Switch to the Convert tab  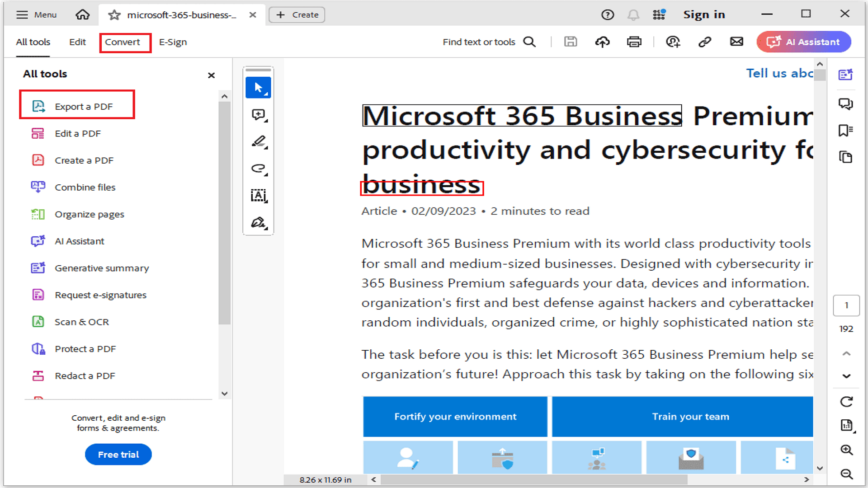click(x=123, y=42)
